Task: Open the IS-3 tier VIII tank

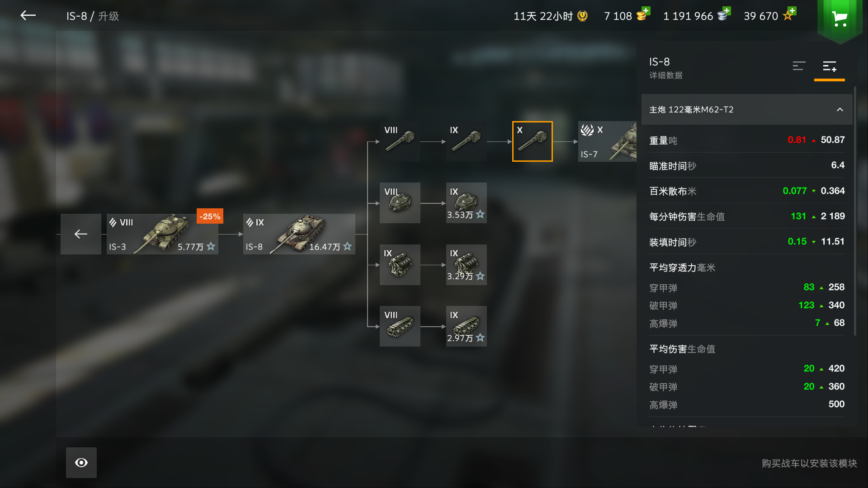Action: [x=162, y=234]
